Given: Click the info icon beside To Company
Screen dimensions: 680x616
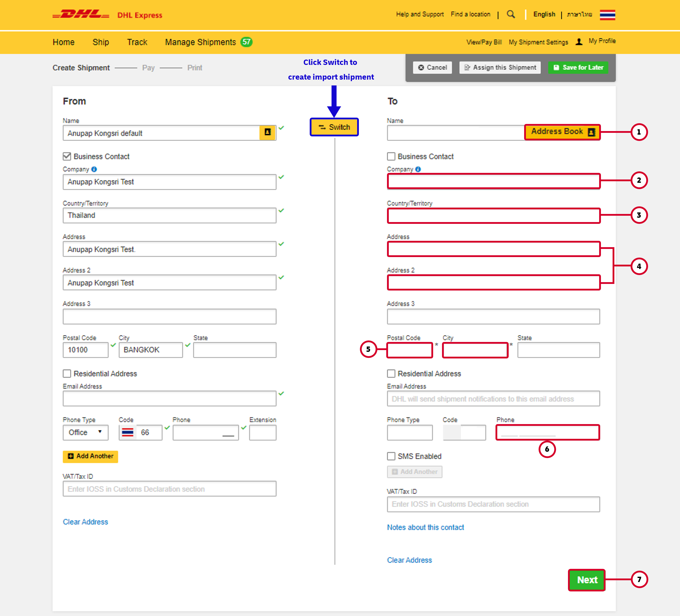Looking at the screenshot, I should point(418,169).
